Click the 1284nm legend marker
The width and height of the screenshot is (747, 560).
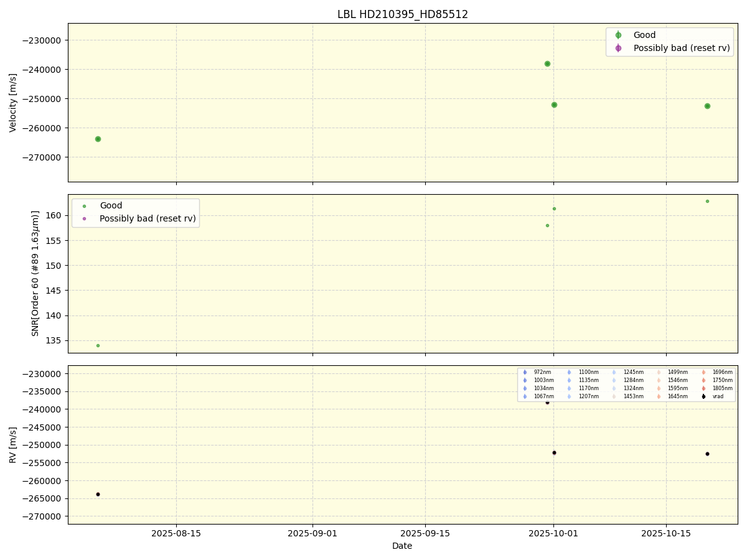pyautogui.click(x=614, y=380)
